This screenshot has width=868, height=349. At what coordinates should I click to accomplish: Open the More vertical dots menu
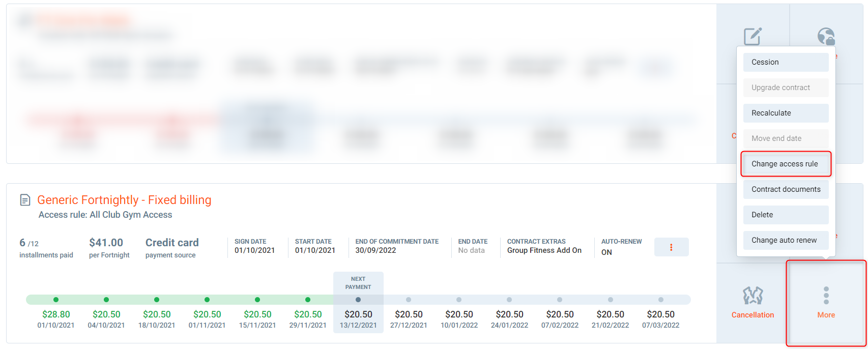pyautogui.click(x=826, y=296)
